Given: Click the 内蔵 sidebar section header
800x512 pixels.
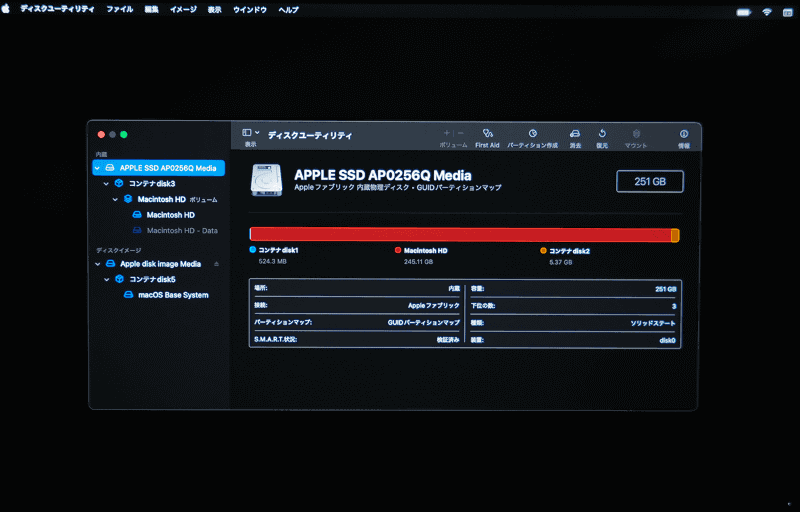Looking at the screenshot, I should point(102,155).
